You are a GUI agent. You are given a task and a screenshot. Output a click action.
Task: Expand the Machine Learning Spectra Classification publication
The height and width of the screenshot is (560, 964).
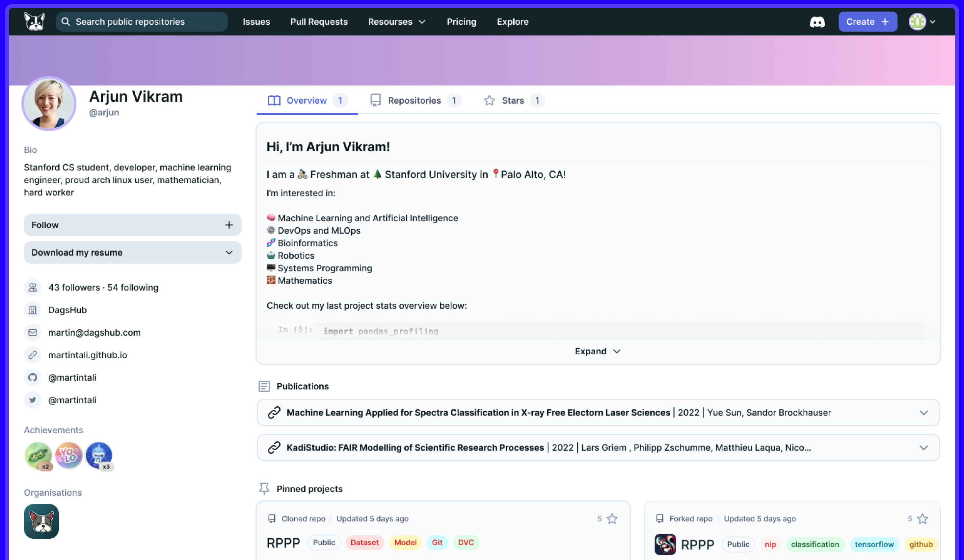point(924,413)
